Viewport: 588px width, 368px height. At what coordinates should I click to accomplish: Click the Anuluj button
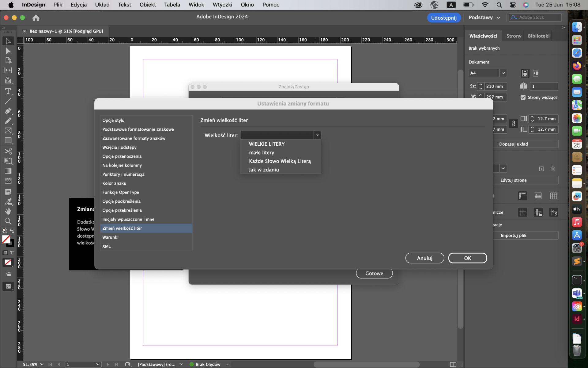point(424,258)
